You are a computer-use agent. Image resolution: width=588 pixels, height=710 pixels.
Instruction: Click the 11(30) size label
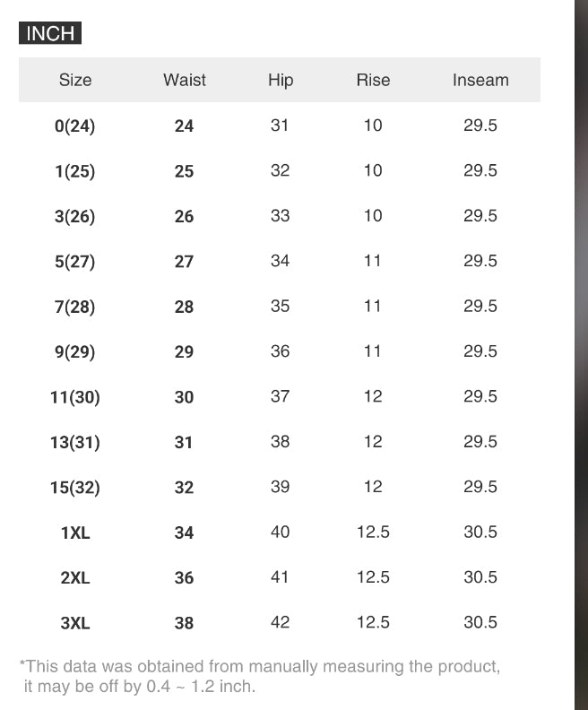click(75, 397)
